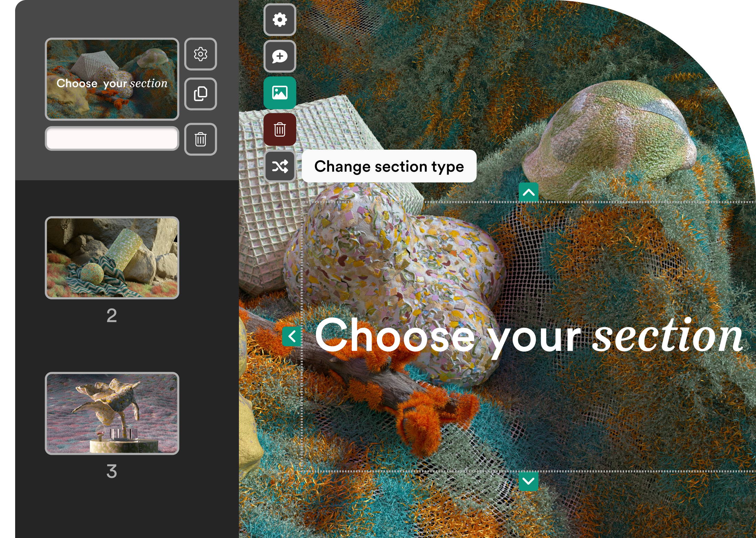Select the green background image icon
Image resolution: width=756 pixels, height=538 pixels.
click(x=280, y=93)
